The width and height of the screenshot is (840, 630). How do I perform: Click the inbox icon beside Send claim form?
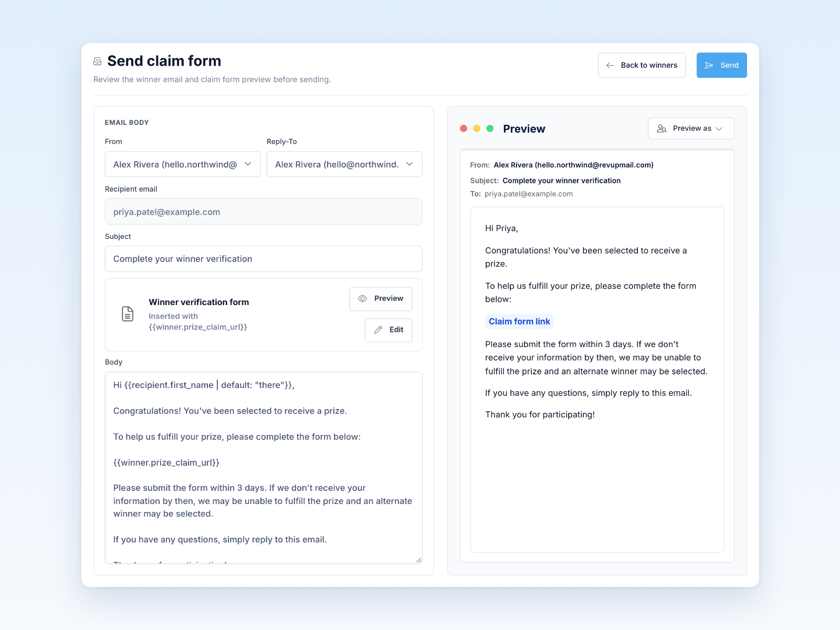pos(97,61)
